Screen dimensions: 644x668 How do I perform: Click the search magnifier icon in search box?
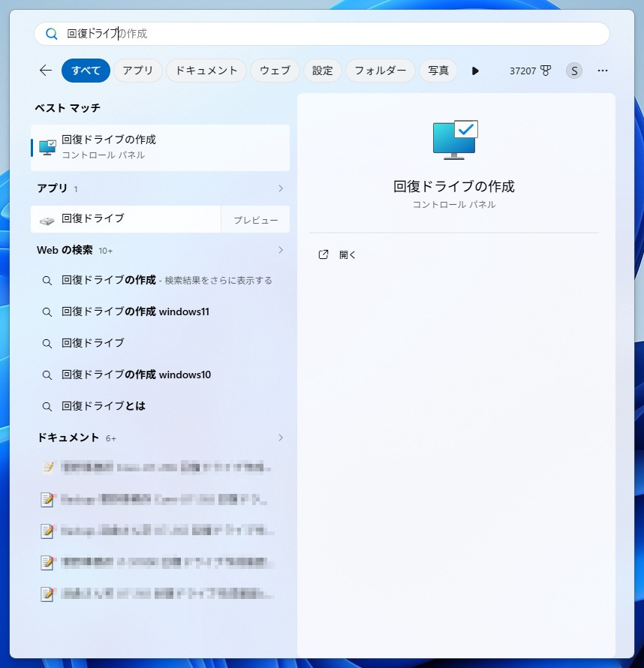[x=52, y=34]
